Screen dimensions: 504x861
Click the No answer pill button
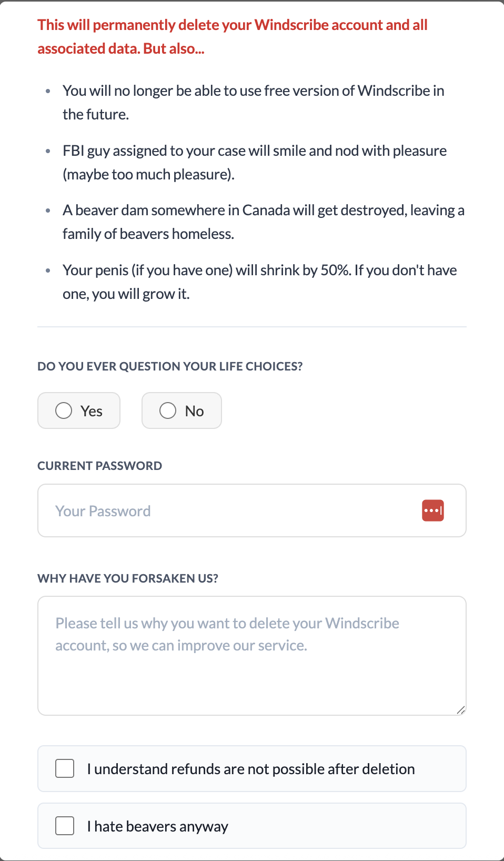point(182,411)
